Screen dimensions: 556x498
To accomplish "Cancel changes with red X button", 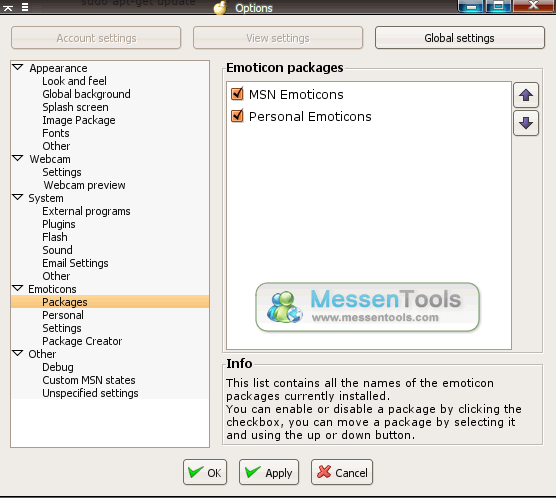I will pyautogui.click(x=342, y=472).
